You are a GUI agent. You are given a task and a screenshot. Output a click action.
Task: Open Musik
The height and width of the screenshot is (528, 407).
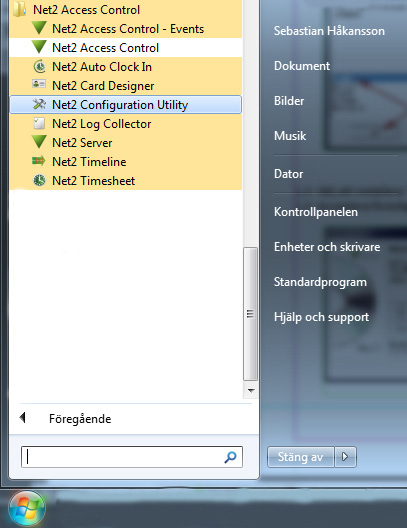290,136
